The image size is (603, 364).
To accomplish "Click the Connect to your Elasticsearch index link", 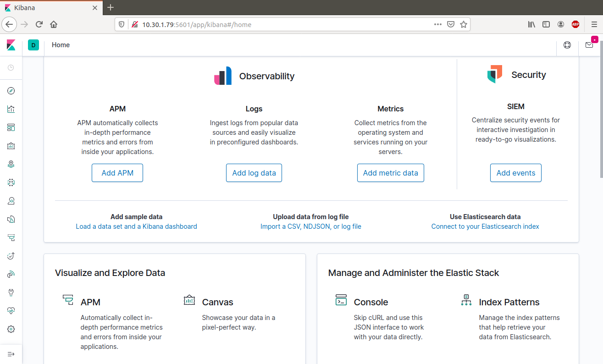I will point(485,226).
